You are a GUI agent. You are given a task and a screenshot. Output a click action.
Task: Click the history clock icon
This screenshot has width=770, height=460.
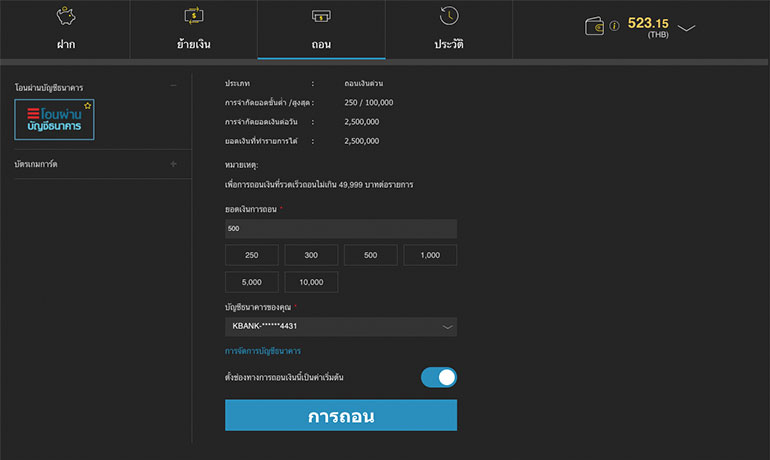[449, 16]
